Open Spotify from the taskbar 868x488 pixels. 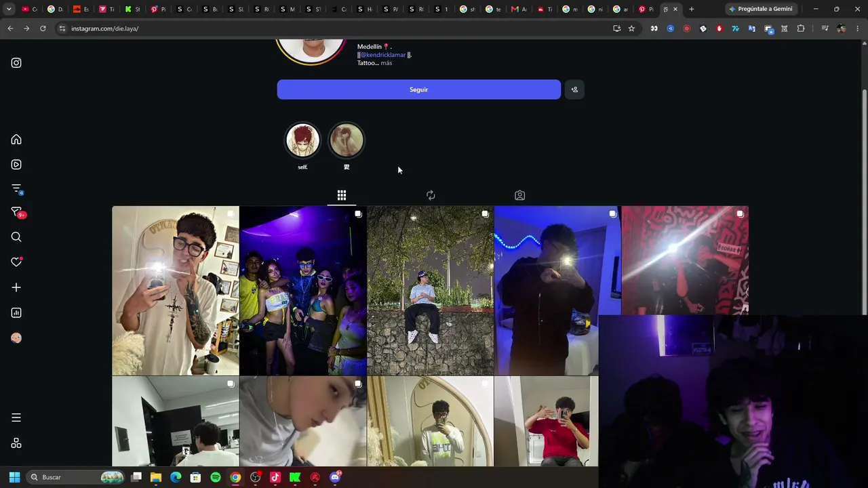[216, 477]
